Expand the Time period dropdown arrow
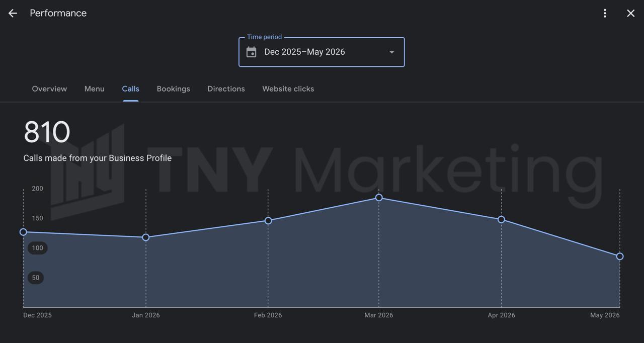The image size is (644, 343). (391, 52)
